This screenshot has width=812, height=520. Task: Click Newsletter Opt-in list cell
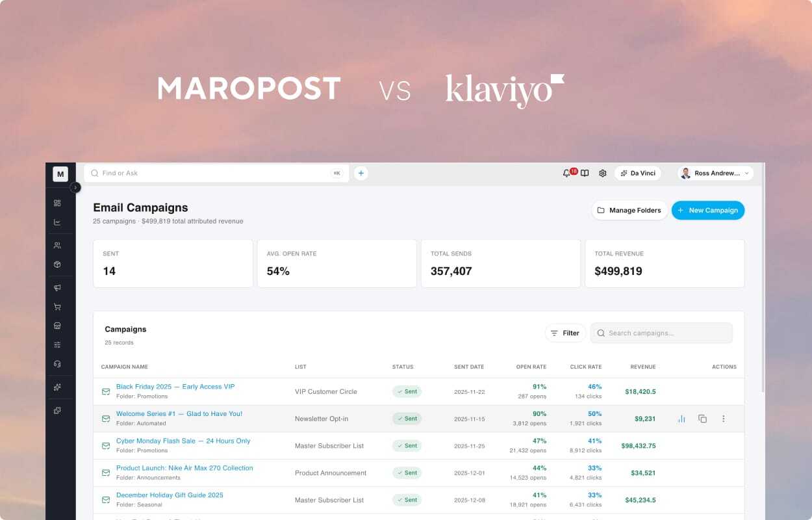coord(322,419)
